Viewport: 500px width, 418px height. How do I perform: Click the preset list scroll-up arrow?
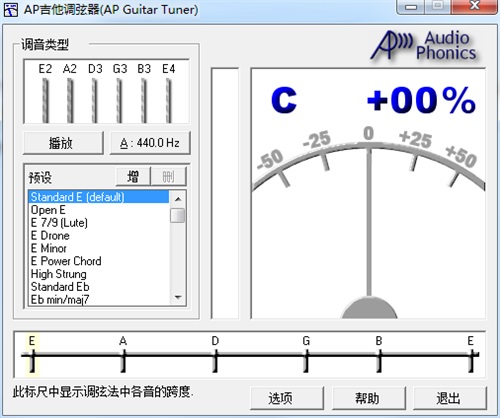178,199
